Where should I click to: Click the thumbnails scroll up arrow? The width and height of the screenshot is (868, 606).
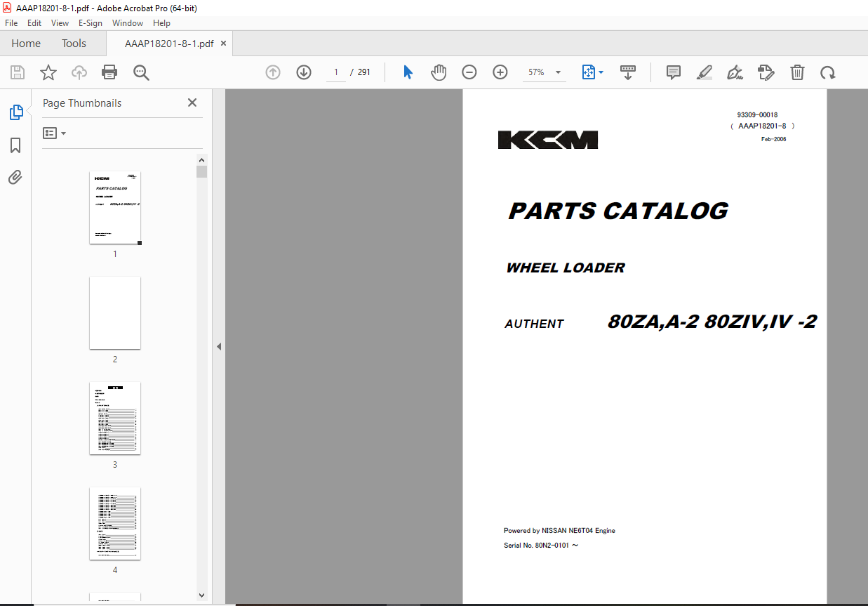202,159
